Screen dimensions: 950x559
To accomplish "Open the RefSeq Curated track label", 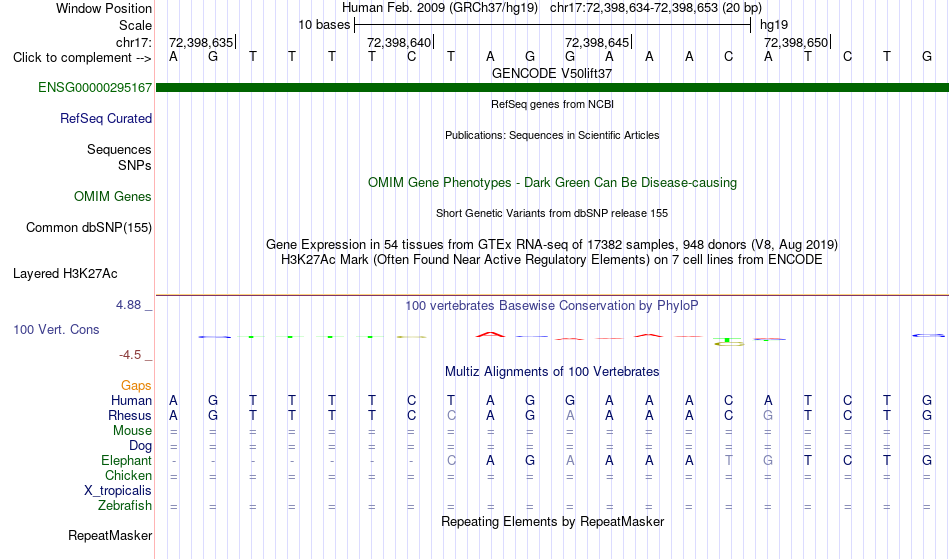I will [105, 118].
